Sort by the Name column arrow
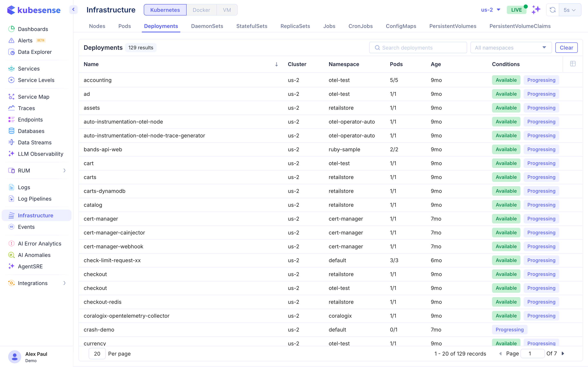 pyautogui.click(x=276, y=64)
